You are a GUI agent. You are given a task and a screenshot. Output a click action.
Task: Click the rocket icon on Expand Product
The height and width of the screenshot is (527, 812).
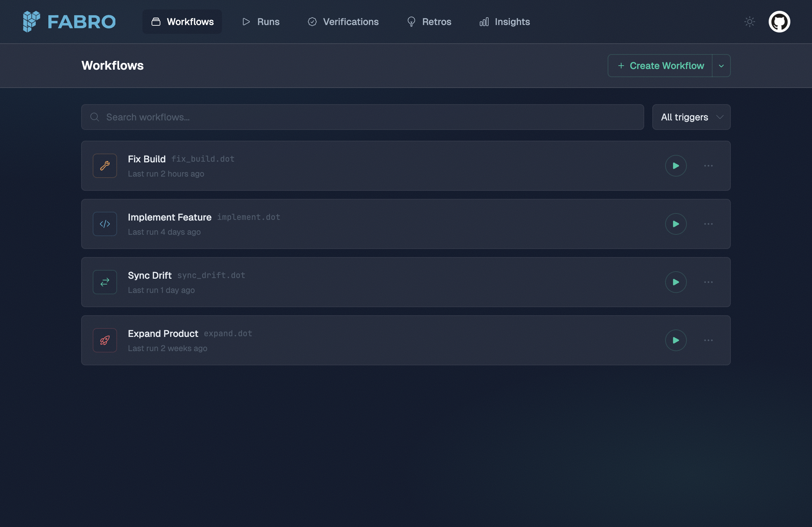click(x=105, y=340)
